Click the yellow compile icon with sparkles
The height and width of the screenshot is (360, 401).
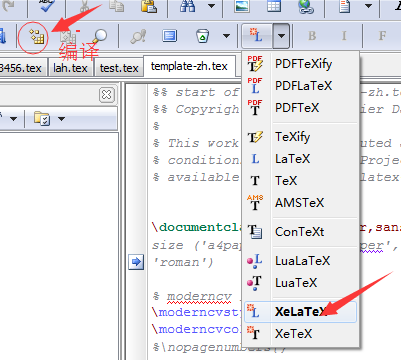coord(37,36)
